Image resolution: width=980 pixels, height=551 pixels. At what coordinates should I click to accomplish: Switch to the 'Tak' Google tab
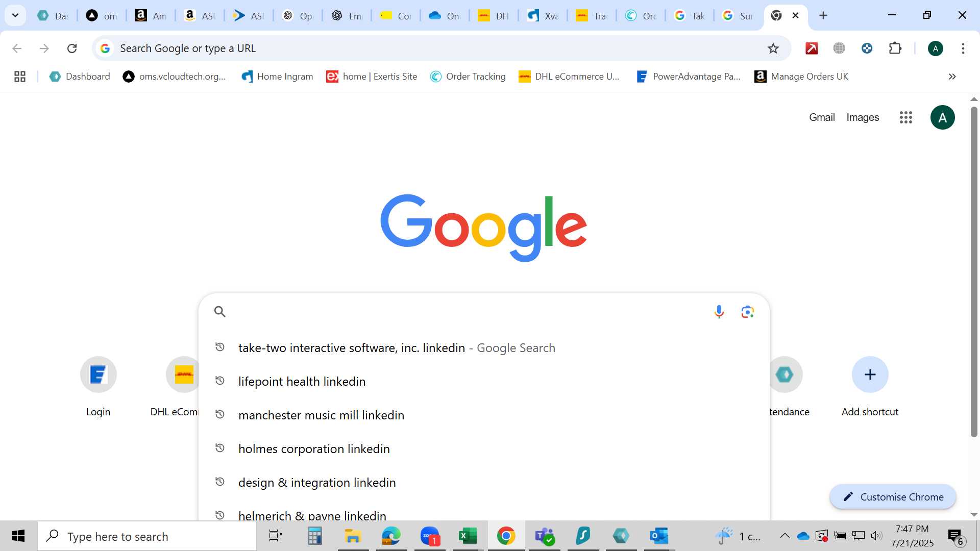[690, 16]
